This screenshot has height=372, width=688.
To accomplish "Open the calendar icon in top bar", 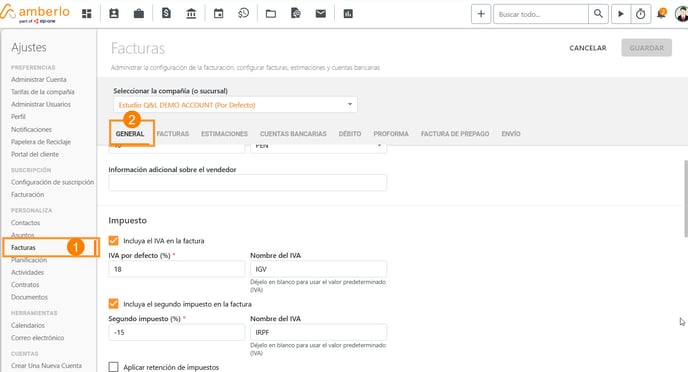I will click(219, 14).
